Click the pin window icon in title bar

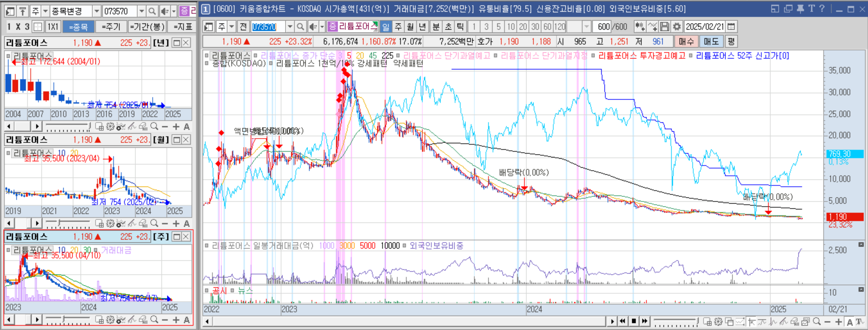pyautogui.click(x=800, y=9)
